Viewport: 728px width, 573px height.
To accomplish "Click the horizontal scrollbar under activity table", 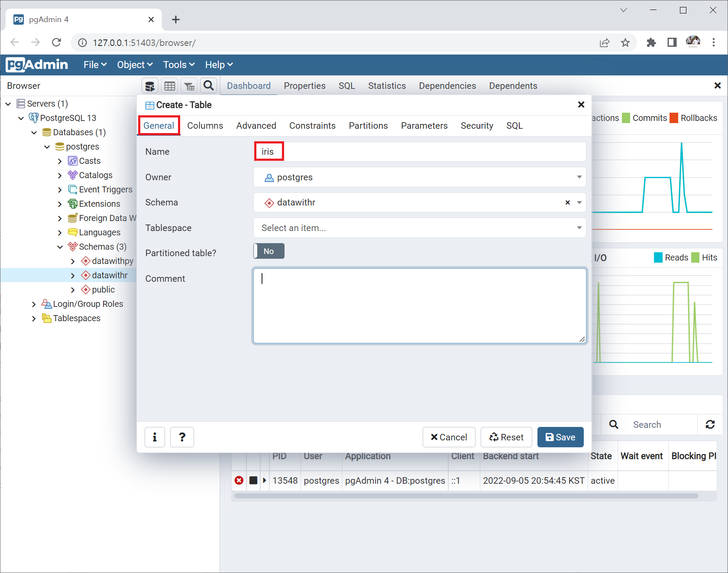I will [x=466, y=496].
